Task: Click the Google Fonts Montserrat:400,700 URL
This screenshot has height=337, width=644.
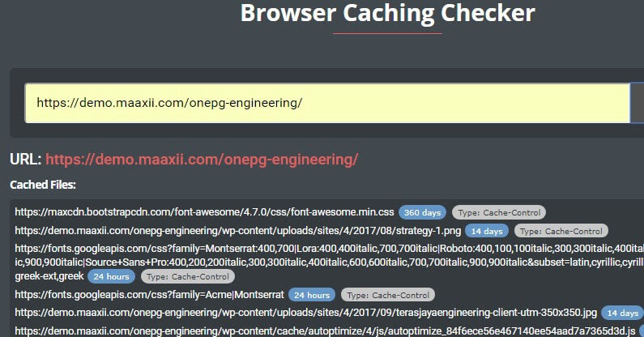Action: (330, 262)
